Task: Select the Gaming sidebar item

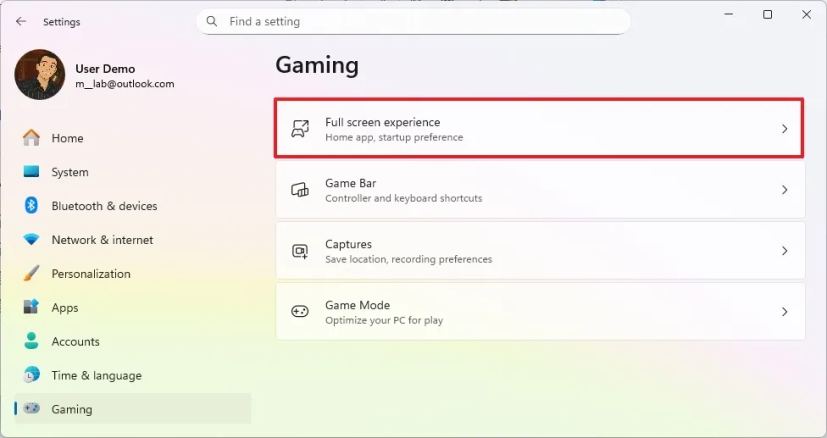Action: [133, 409]
